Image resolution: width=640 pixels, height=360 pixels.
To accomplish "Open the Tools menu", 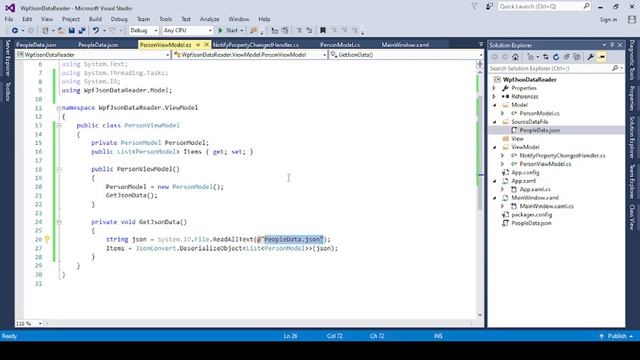I will (165, 19).
